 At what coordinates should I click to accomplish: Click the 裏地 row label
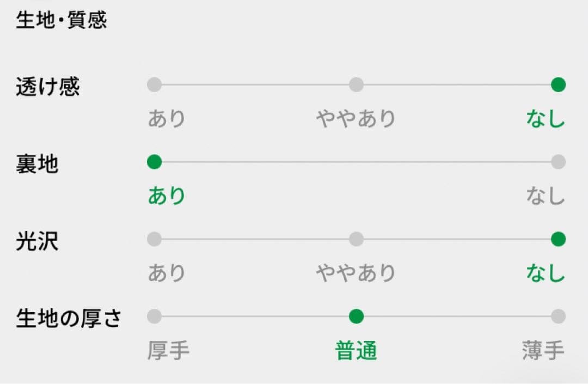pos(37,164)
